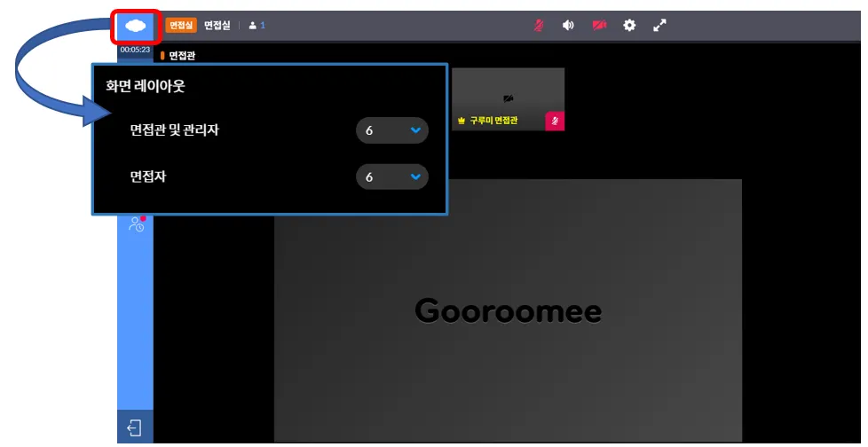Click the 면접관 및 관리자 label
Viewport: 868px width, 447px height.
pos(174,130)
